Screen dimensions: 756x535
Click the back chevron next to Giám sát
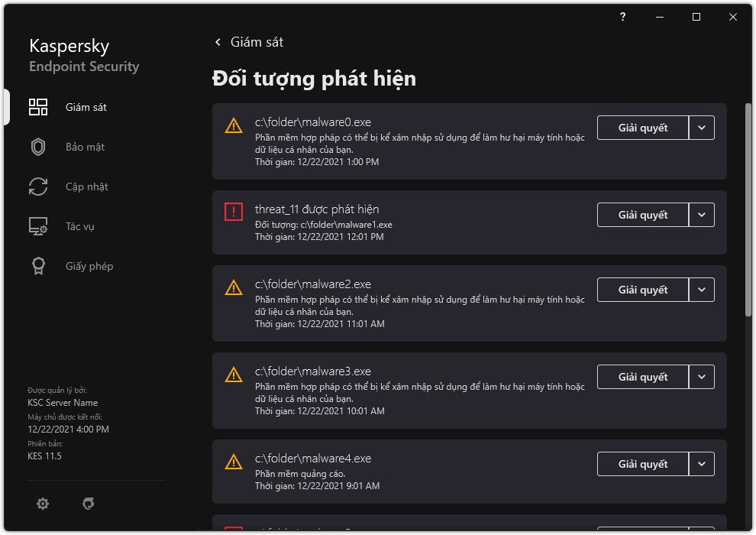218,42
